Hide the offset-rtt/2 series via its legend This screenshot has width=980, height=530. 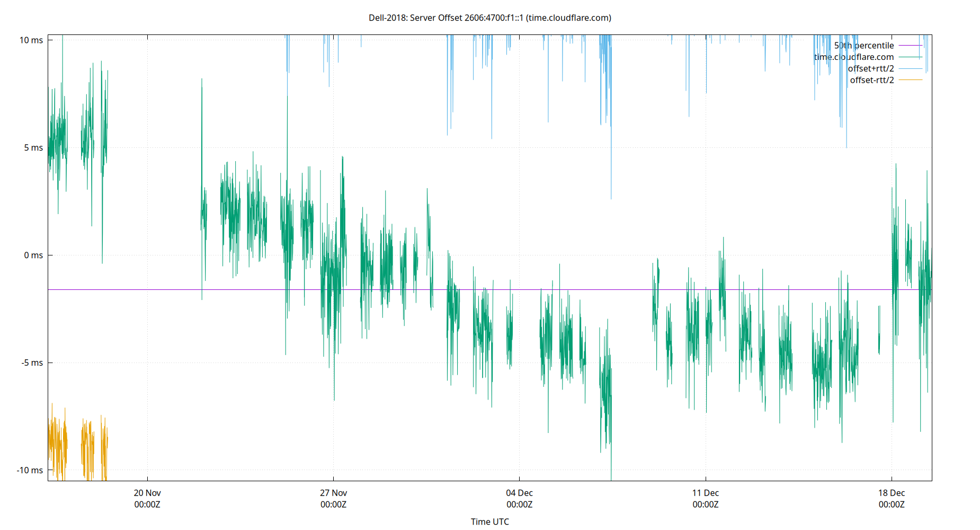pyautogui.click(x=871, y=79)
